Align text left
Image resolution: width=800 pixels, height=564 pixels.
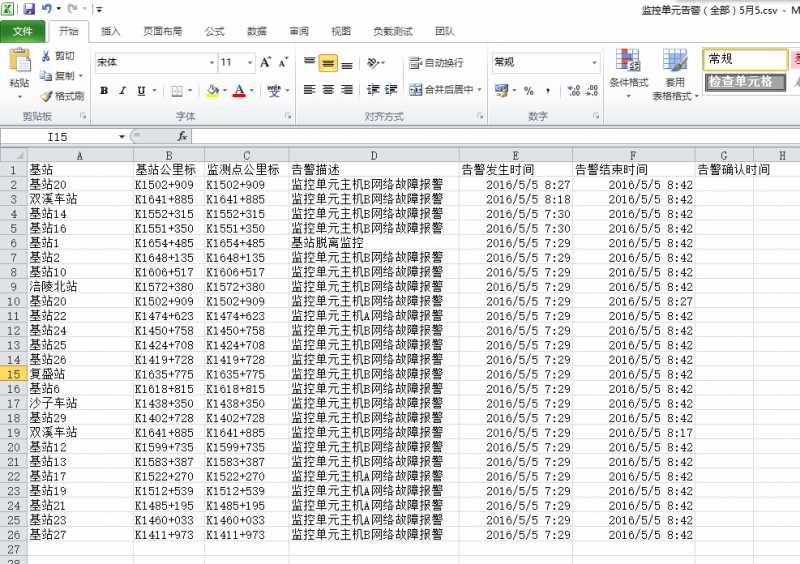point(309,90)
